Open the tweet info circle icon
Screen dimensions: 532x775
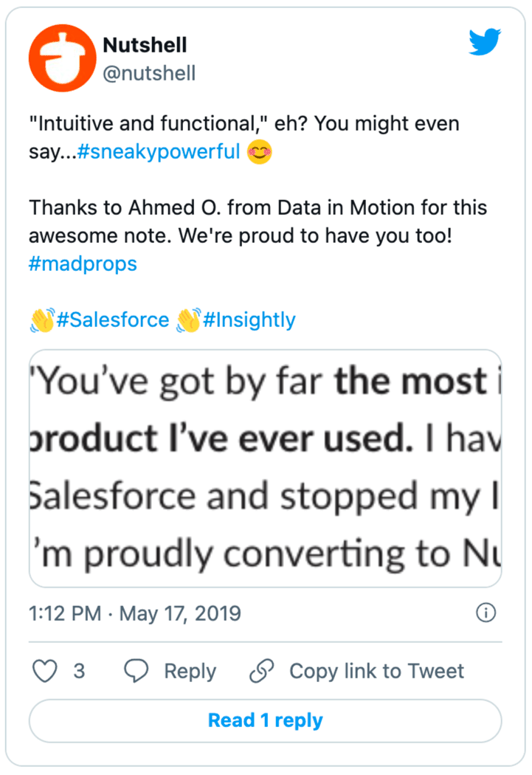486,613
